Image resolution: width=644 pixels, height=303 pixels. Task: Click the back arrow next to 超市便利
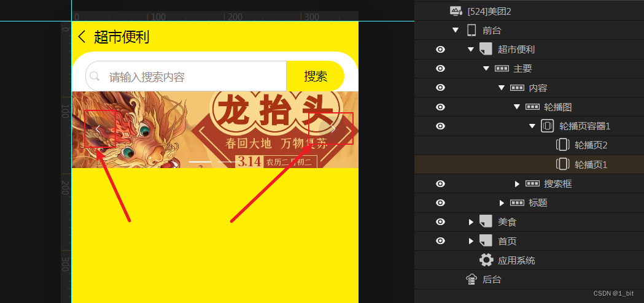81,37
